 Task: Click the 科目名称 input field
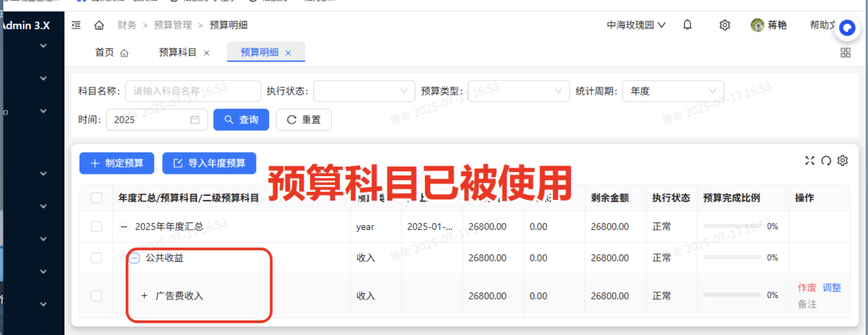(x=192, y=91)
